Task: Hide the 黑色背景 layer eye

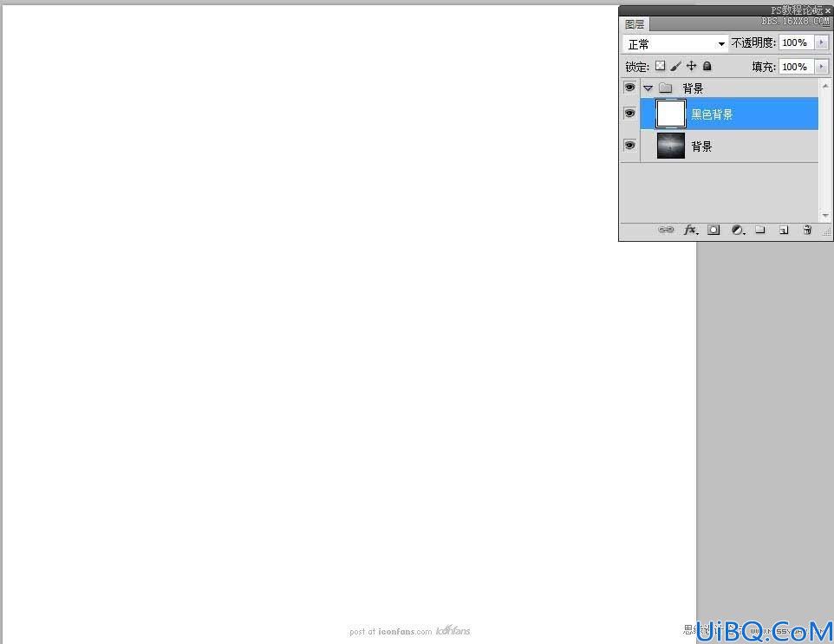Action: [629, 114]
